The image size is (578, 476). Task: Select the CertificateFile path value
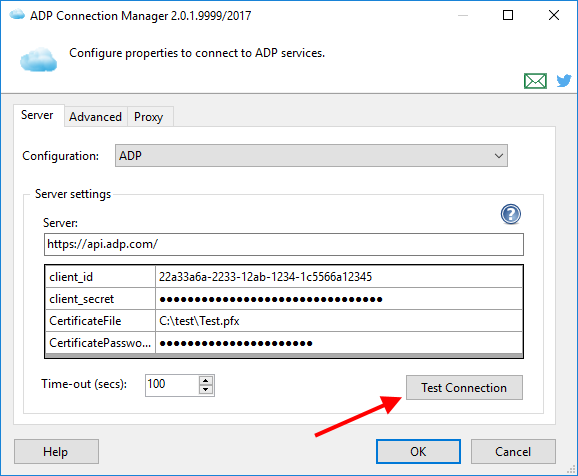tap(339, 321)
